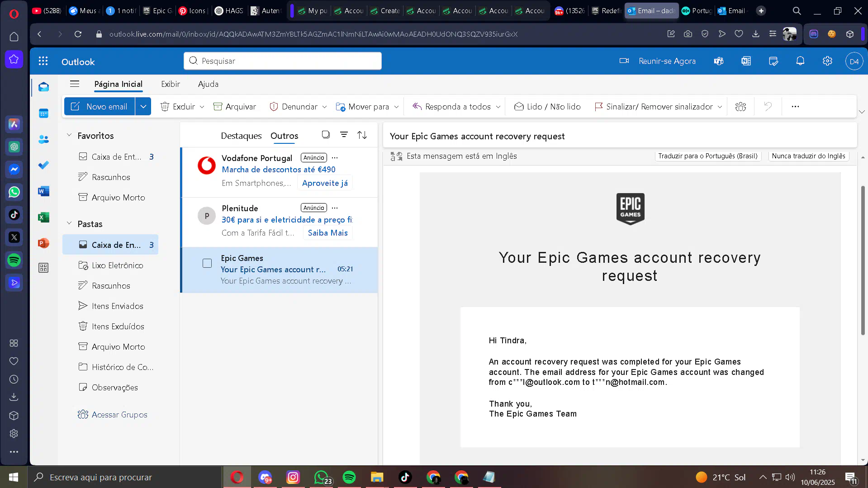This screenshot has width=868, height=488.
Task: Select the Outros inbox tab
Action: (x=284, y=136)
